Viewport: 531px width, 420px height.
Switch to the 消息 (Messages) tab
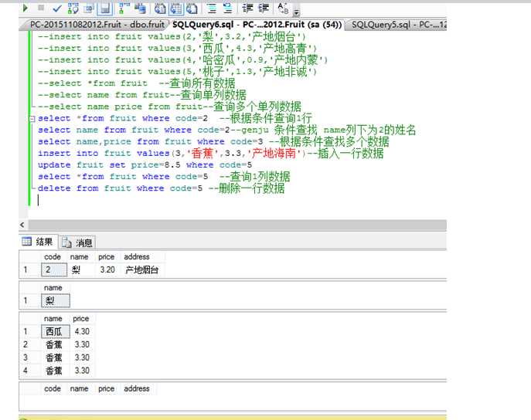tap(78, 242)
